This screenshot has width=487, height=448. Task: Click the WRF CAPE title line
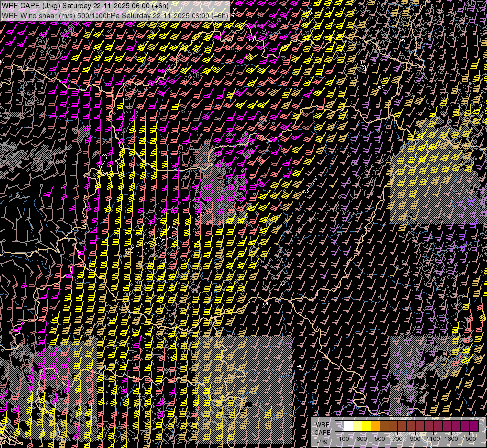click(85, 6)
